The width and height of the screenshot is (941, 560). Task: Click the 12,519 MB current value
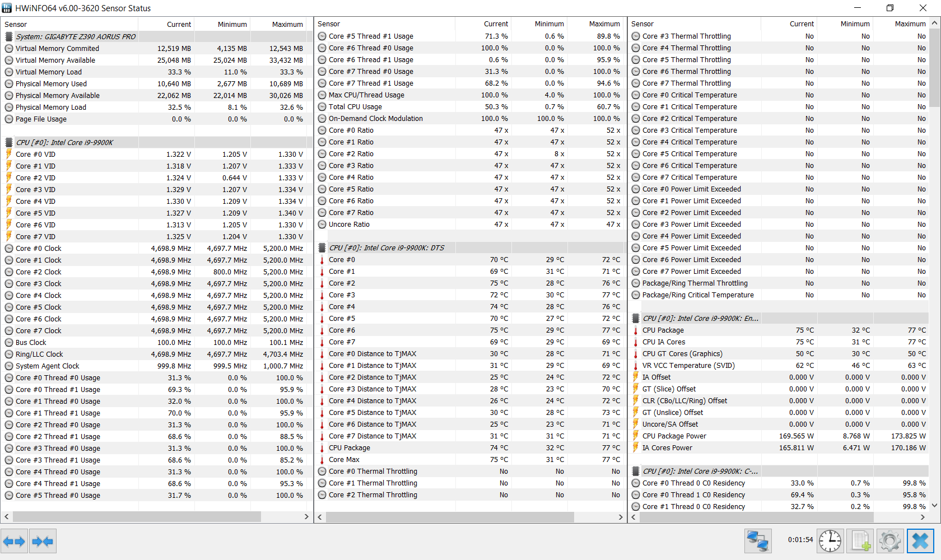point(174,48)
